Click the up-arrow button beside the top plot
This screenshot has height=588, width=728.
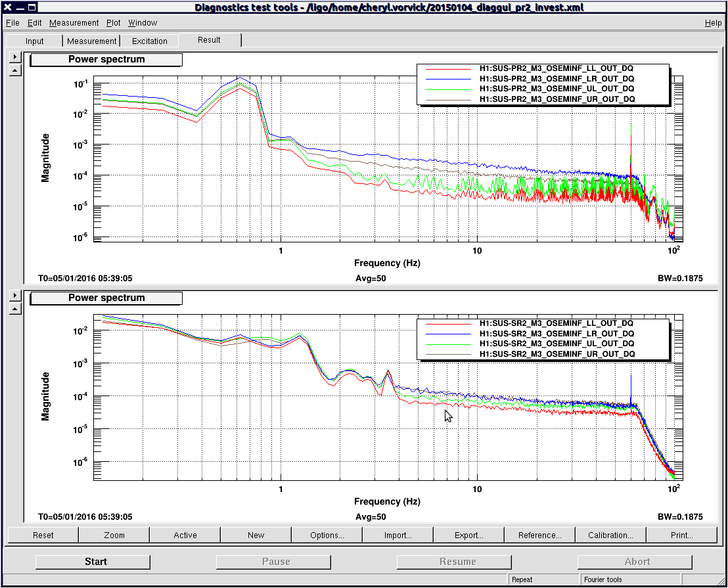coord(15,70)
